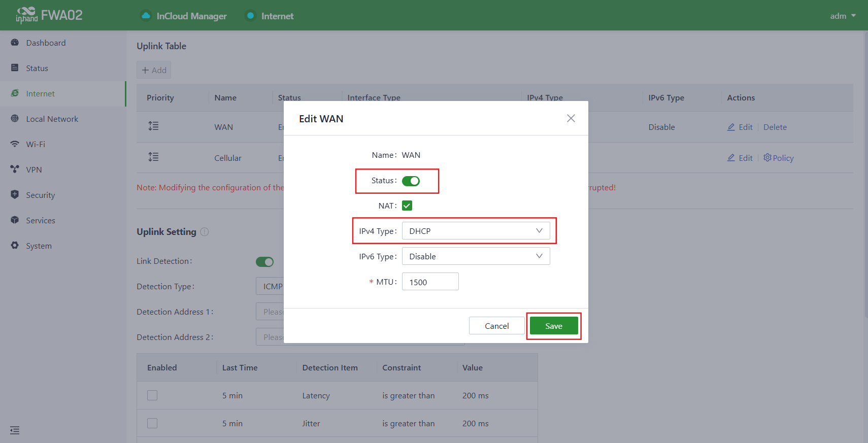Open the IPv6 Type dropdown

(x=476, y=256)
